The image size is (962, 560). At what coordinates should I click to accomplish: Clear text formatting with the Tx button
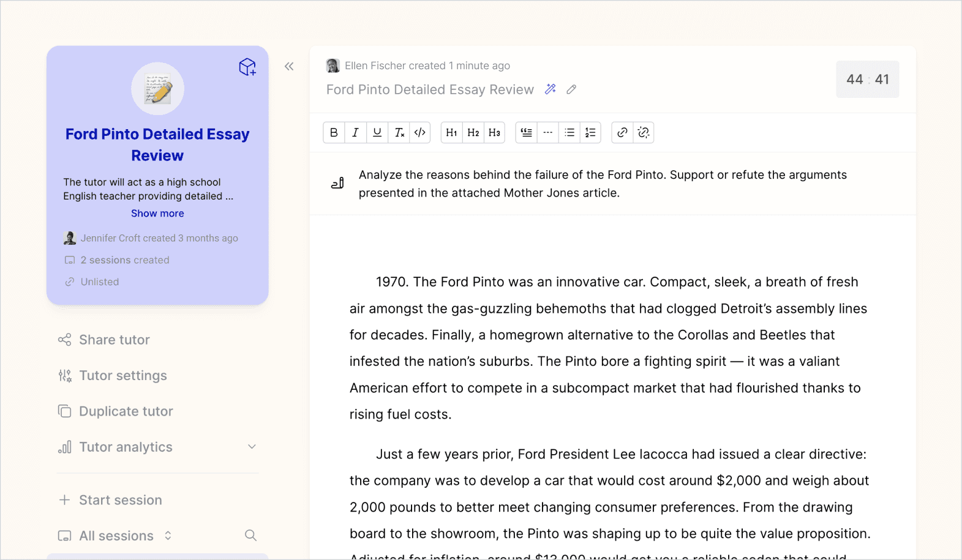[x=399, y=132]
